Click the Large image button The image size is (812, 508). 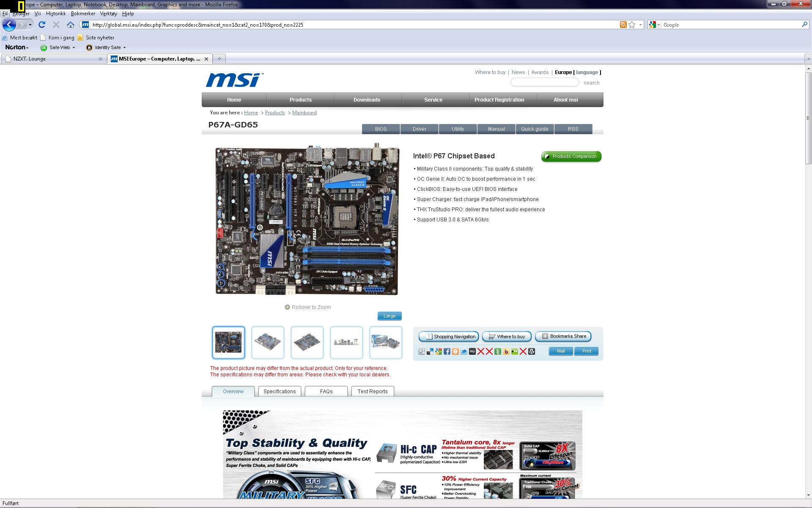coord(389,316)
